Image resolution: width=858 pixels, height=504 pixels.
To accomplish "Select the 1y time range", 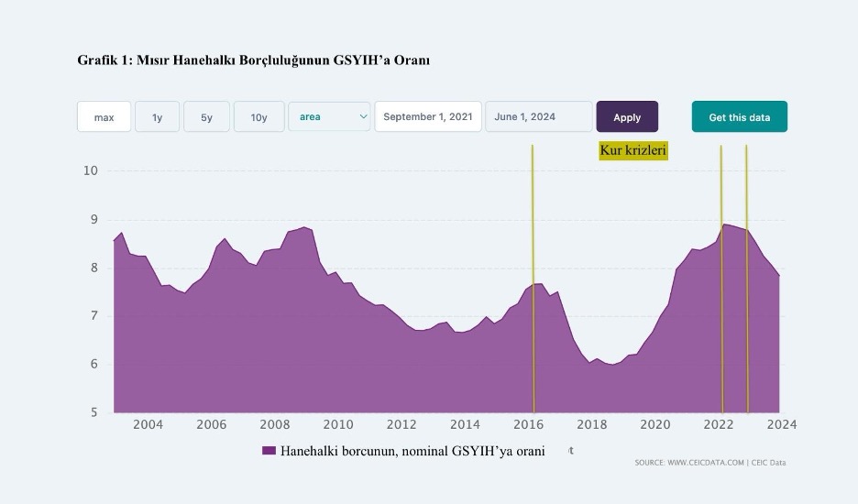I will 158,117.
